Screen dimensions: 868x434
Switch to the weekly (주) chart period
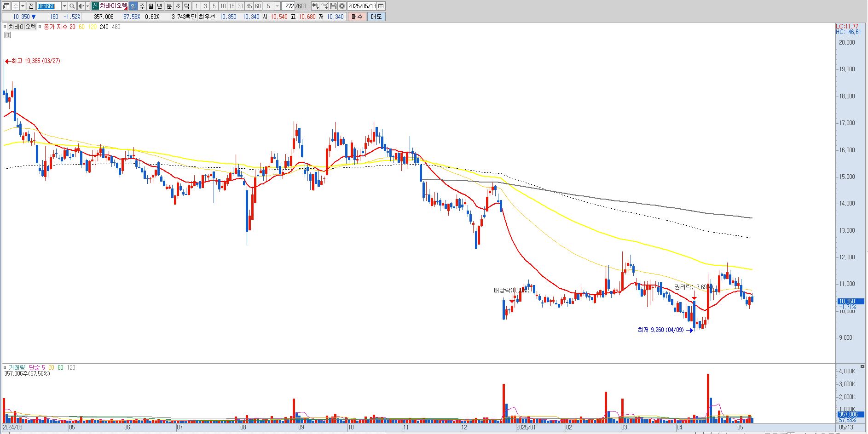(x=142, y=6)
